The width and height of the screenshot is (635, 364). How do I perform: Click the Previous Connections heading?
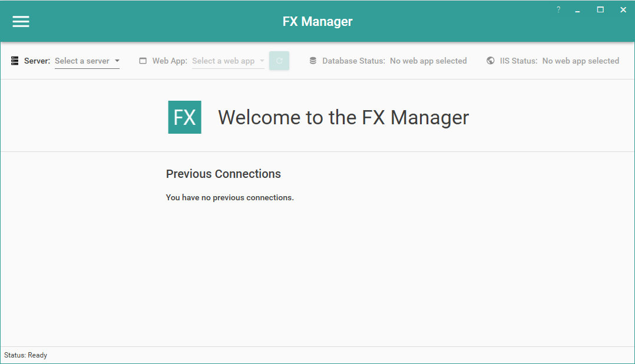[223, 174]
